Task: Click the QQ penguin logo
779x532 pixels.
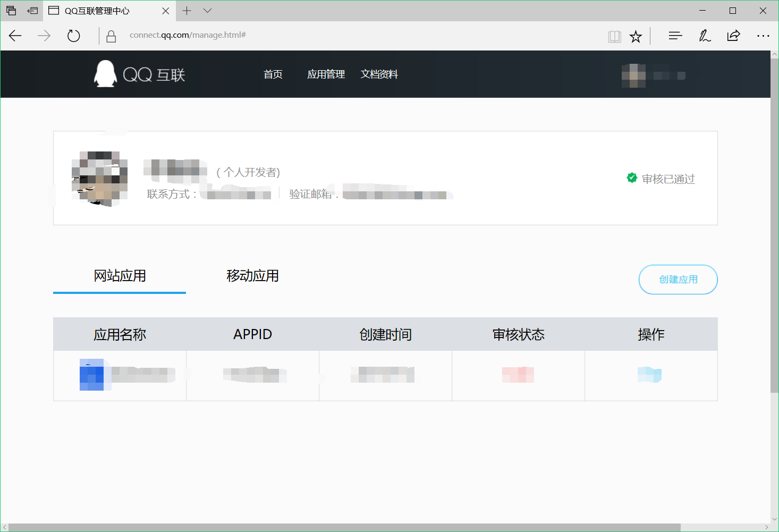Action: (x=105, y=74)
